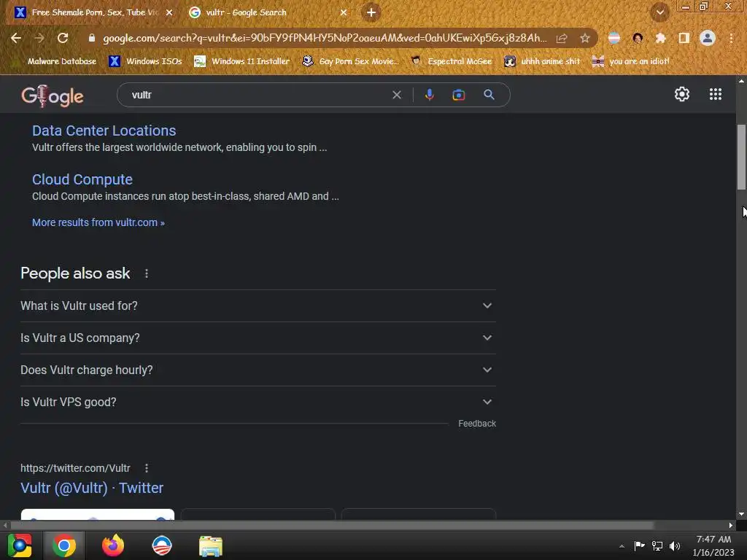Click the scroll down arrow
The height and width of the screenshot is (560, 747).
point(741,514)
